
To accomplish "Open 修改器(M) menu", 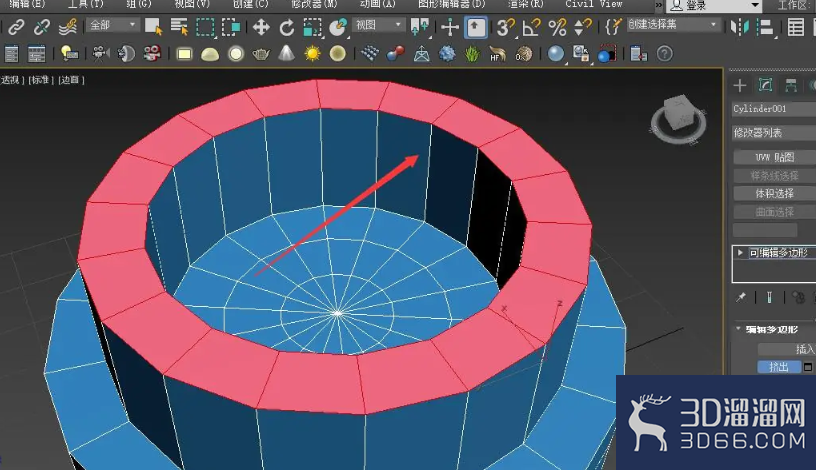I will tap(314, 4).
